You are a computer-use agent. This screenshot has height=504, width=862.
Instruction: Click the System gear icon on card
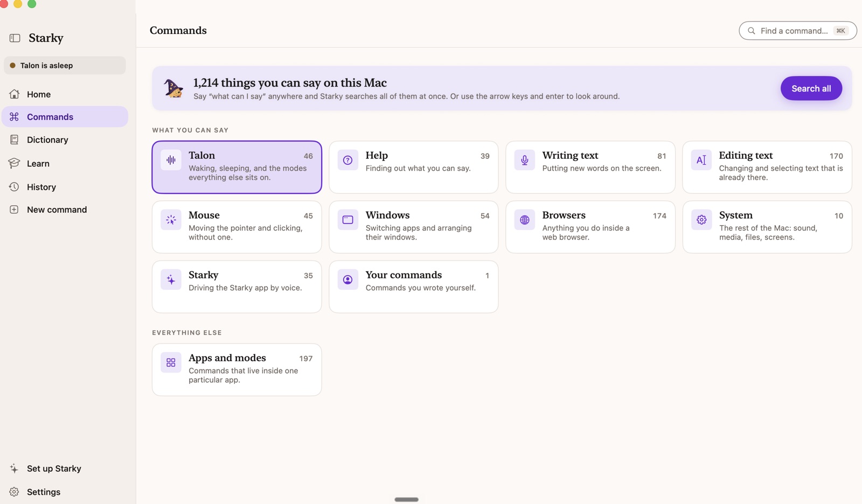pyautogui.click(x=701, y=220)
